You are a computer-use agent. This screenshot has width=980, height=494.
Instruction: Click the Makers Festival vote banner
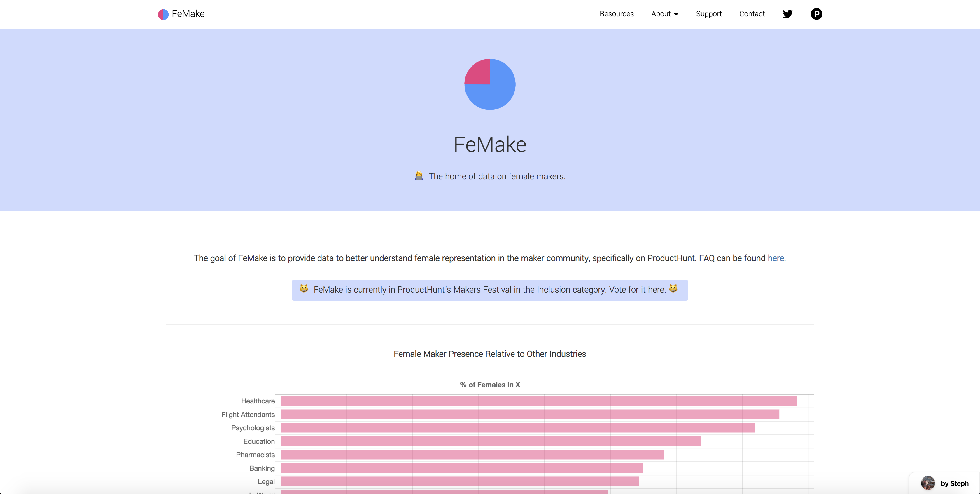click(490, 290)
